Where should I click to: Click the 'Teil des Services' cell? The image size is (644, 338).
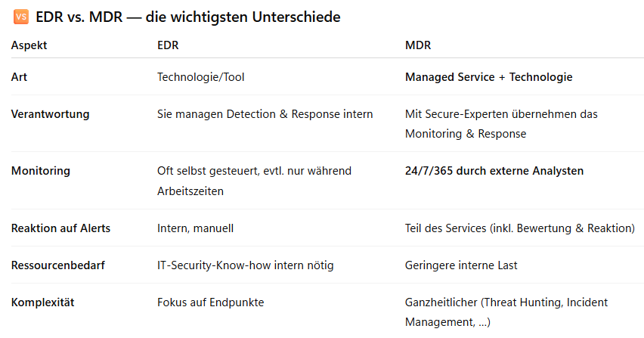[519, 228]
